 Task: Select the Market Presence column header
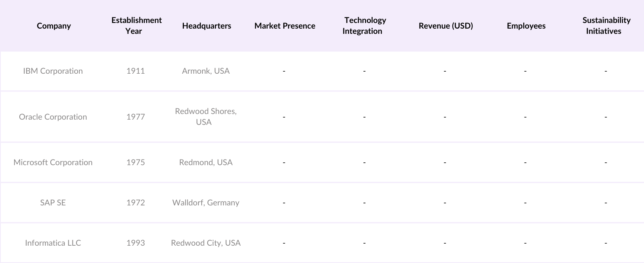[x=285, y=26]
